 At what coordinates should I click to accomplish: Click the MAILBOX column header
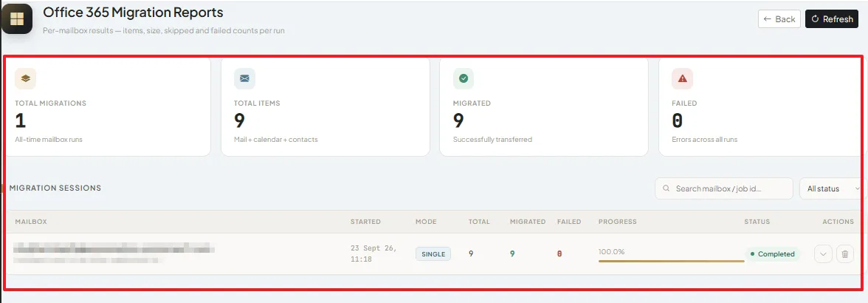click(31, 222)
